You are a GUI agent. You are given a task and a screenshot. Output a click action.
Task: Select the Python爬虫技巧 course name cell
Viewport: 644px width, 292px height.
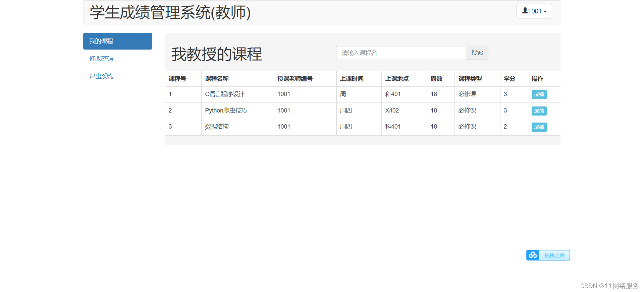[x=237, y=111]
